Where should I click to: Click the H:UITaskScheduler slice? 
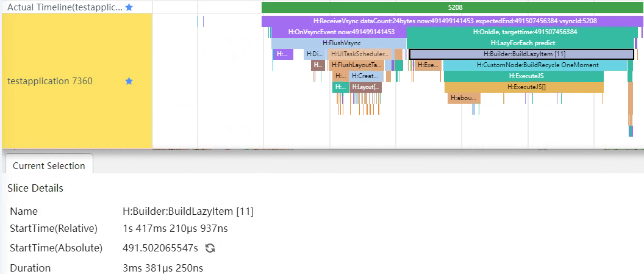click(x=359, y=54)
